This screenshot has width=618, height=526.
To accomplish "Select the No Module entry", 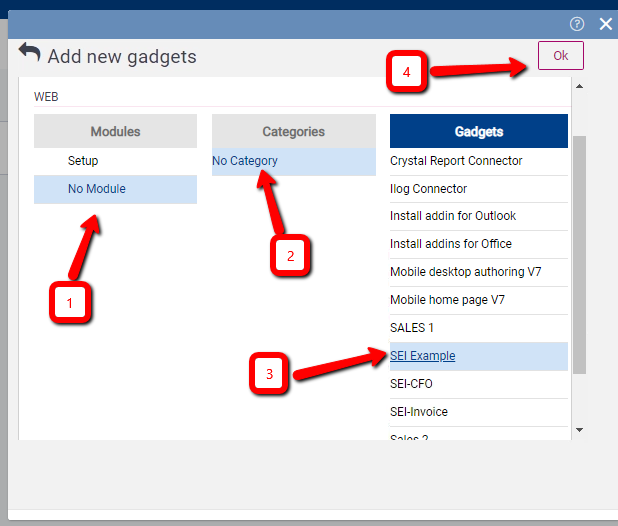I will coord(97,189).
